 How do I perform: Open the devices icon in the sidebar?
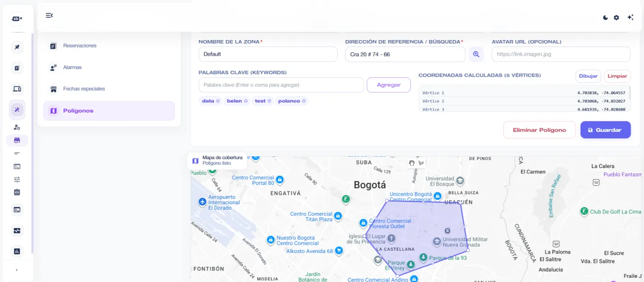coord(17,89)
